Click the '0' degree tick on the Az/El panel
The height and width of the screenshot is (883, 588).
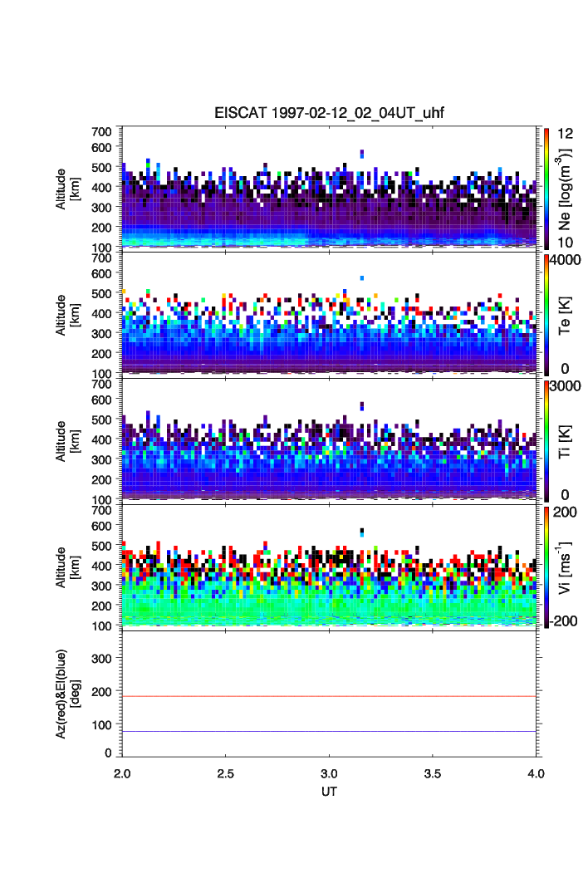(x=108, y=753)
